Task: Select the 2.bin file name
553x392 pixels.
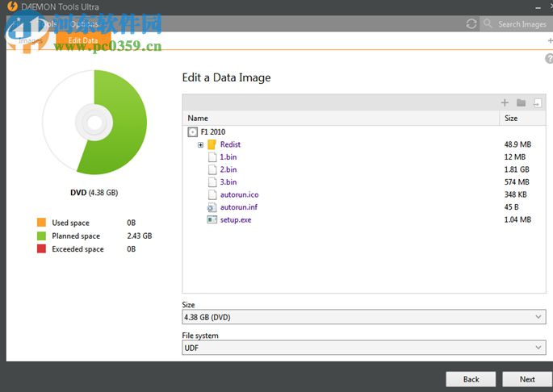Action: pos(228,169)
